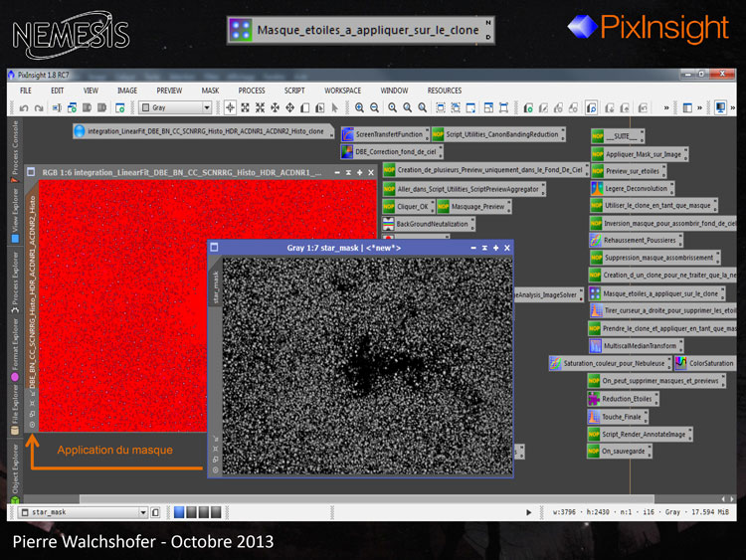Open MultiscaleMedianTransform process icon
The image size is (746, 560).
(637, 346)
